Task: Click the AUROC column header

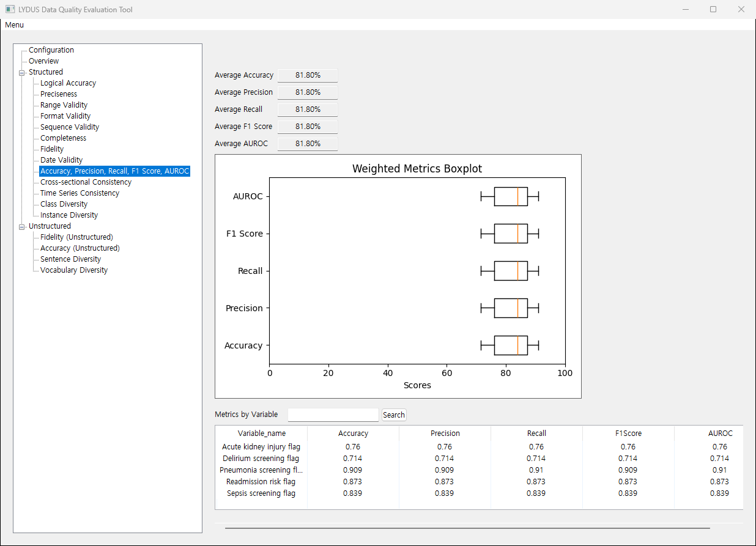Action: click(709, 433)
